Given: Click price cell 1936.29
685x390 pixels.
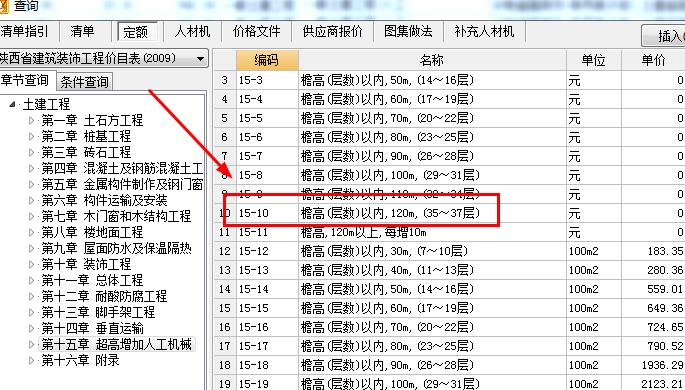Looking at the screenshot, I should [653, 365].
